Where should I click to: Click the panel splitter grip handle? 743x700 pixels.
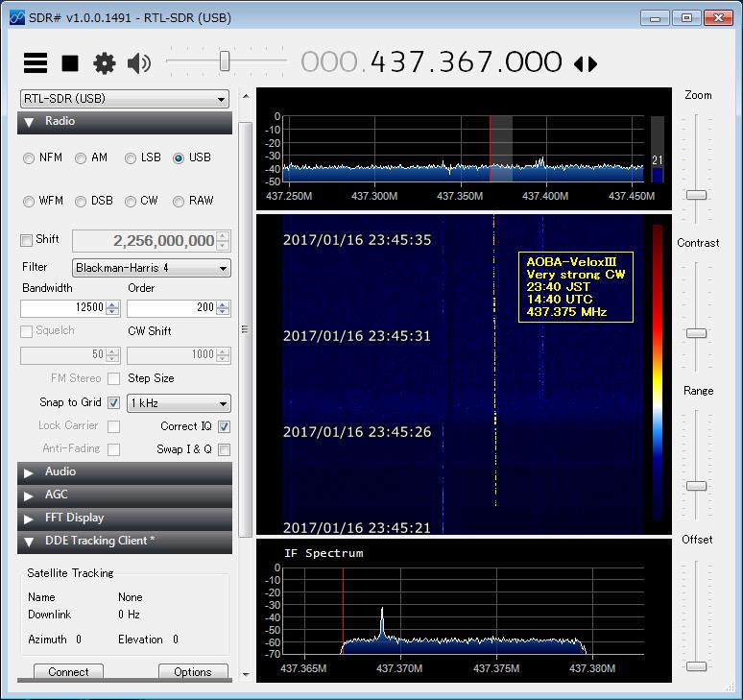click(245, 329)
